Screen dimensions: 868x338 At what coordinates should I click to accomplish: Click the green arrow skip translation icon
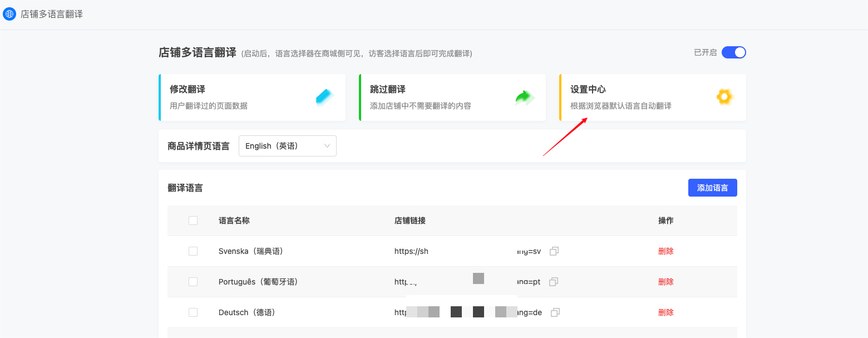524,98
